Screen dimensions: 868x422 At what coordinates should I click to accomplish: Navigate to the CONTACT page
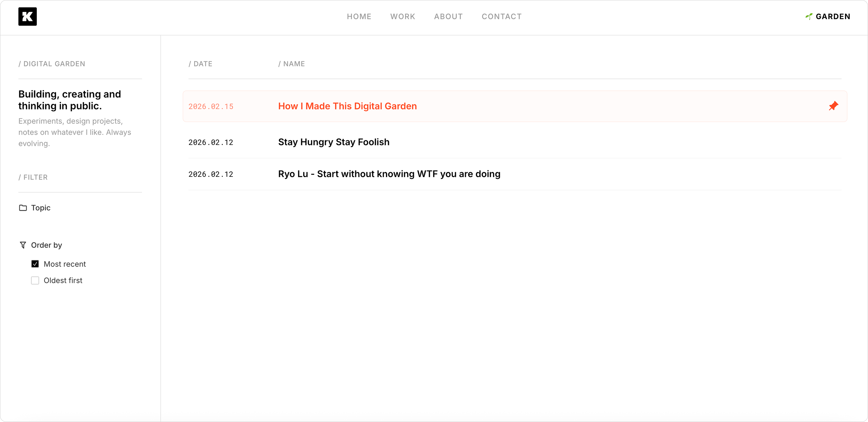coord(502,16)
